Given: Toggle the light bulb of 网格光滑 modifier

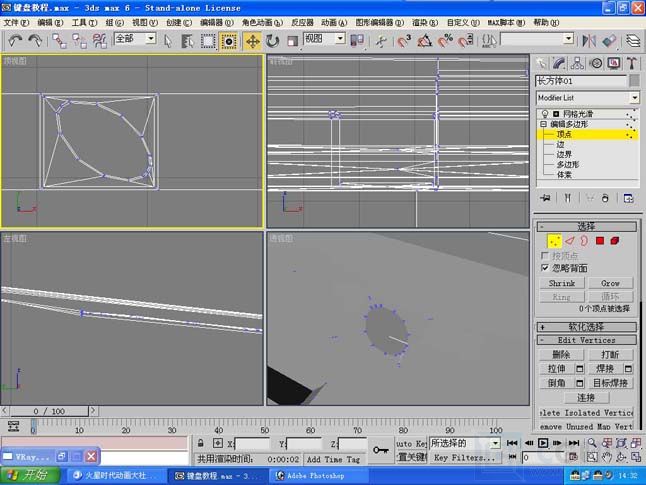Looking at the screenshot, I should click(545, 114).
